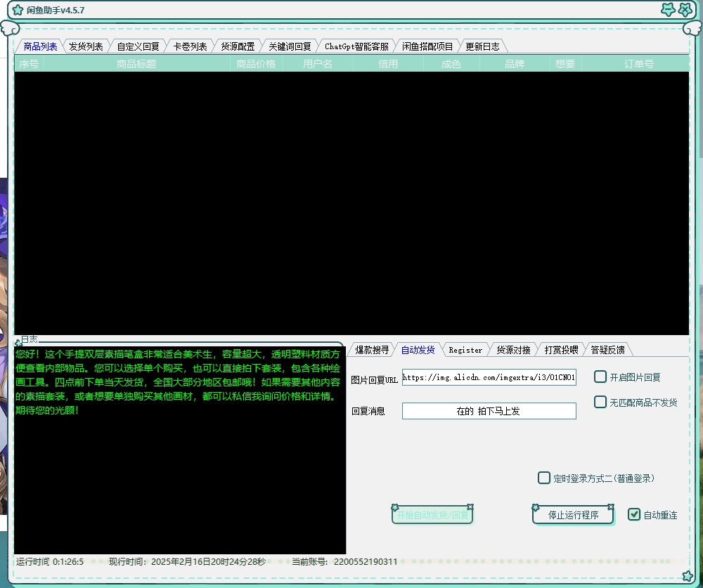Click the 现行时间 status text
The image size is (703, 588).
pos(188,561)
